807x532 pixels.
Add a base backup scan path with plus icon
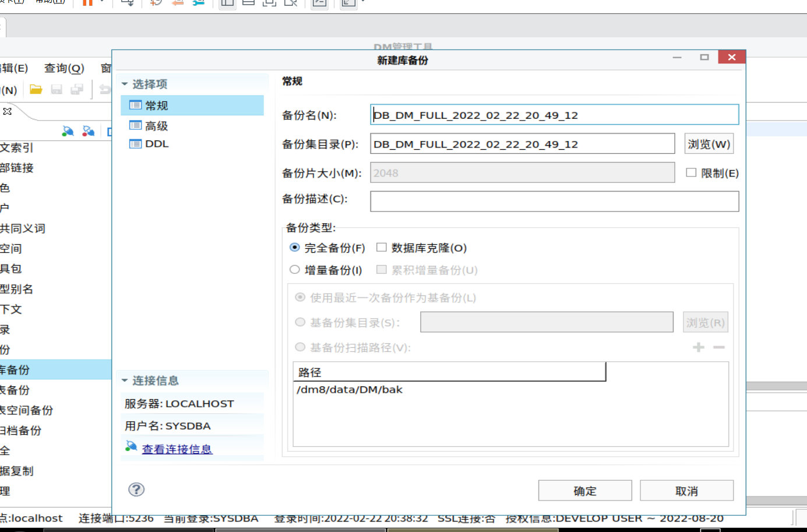699,347
